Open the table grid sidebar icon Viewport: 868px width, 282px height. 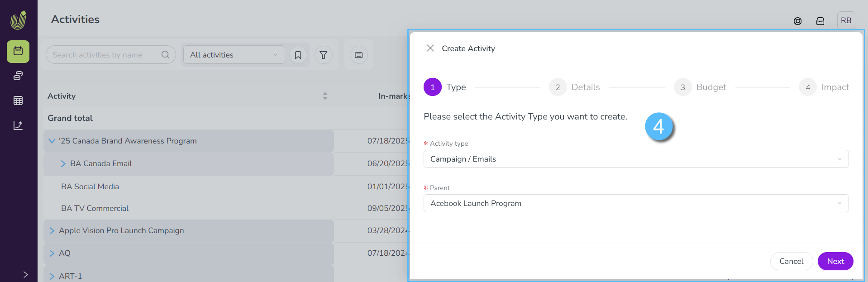pyautogui.click(x=18, y=100)
